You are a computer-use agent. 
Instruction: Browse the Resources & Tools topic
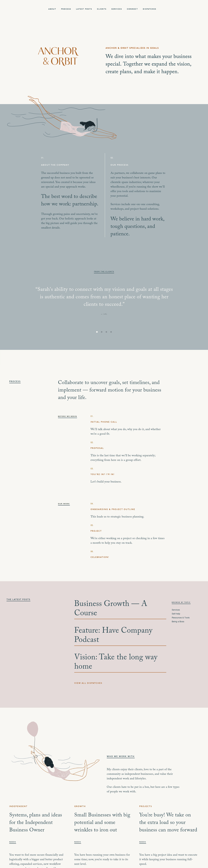click(x=180, y=618)
